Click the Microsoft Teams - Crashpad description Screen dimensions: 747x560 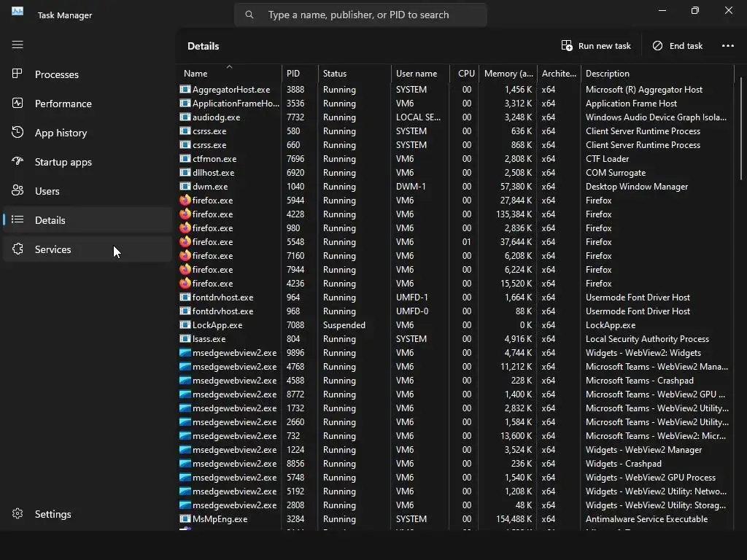(x=639, y=381)
